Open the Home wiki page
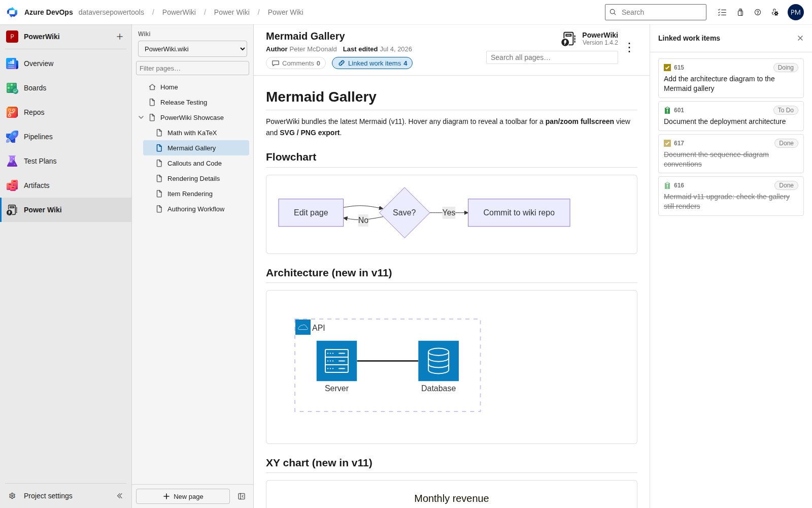812x508 pixels. pyautogui.click(x=192, y=87)
